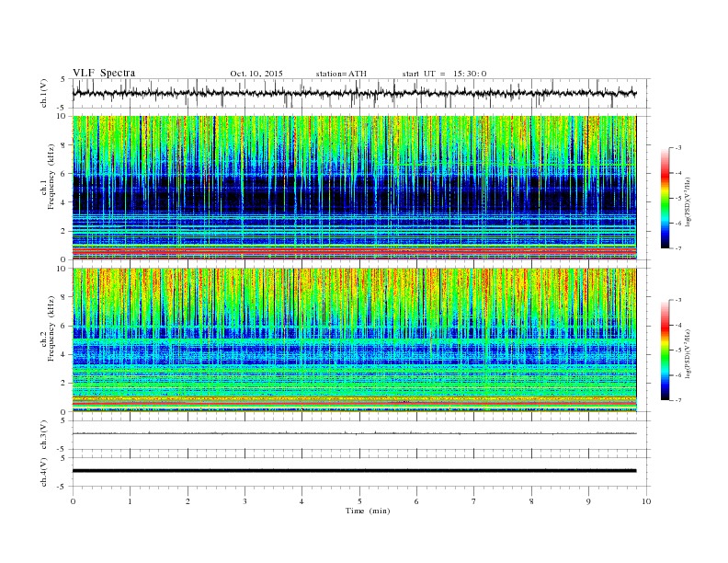The width and height of the screenshot is (728, 563).
Task: Click tick label "2" on the Time (min) axis
Action: pos(188,501)
